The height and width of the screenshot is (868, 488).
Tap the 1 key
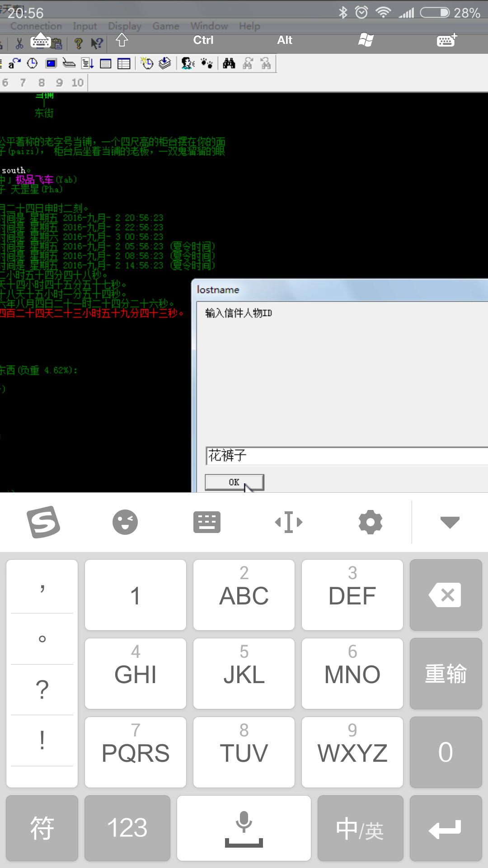[136, 595]
